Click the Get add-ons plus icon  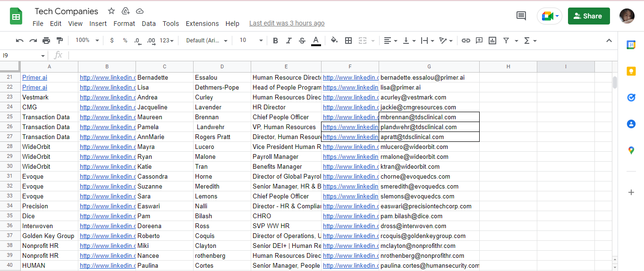point(631,192)
